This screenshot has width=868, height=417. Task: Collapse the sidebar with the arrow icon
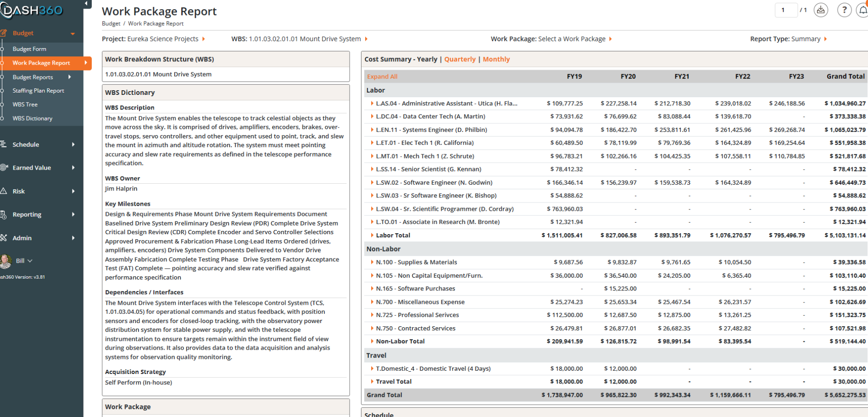[86, 4]
